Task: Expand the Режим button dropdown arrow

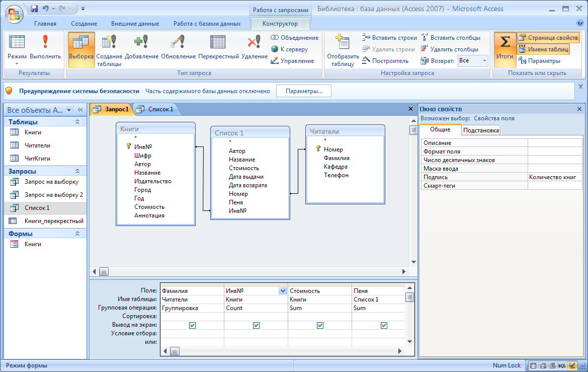Action: click(17, 64)
